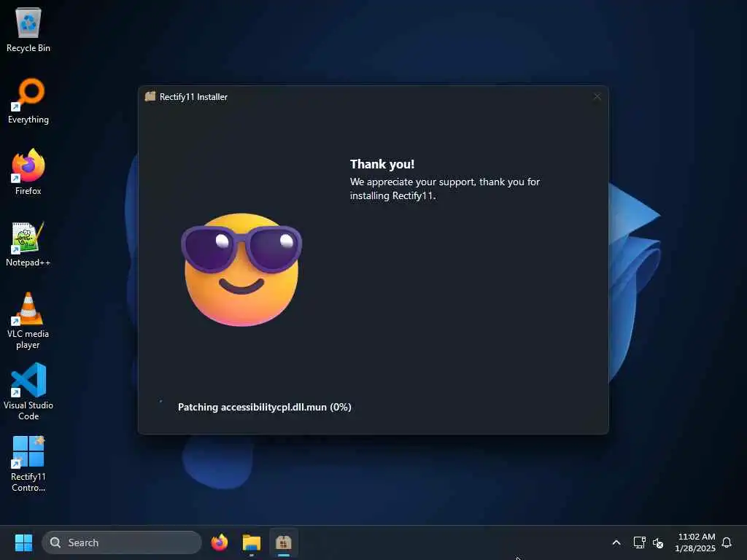Open Firefox from the taskbar
Image resolution: width=747 pixels, height=560 pixels.
220,542
